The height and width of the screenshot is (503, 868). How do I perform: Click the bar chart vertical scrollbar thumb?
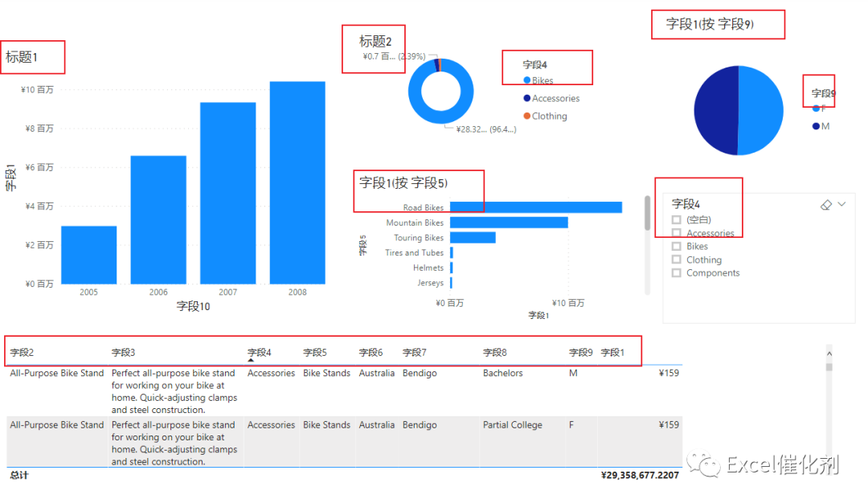pos(647,213)
